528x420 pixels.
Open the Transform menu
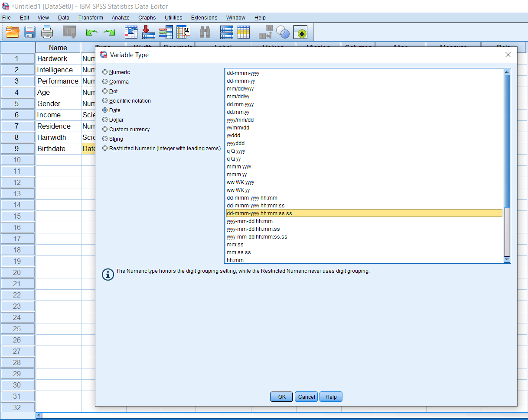point(90,18)
